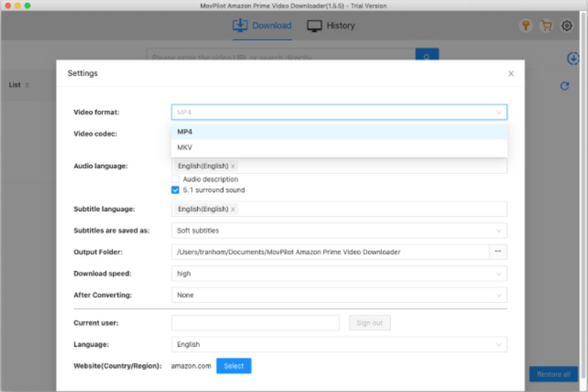Image resolution: width=588 pixels, height=392 pixels.
Task: Click the Current user input field
Action: pyautogui.click(x=256, y=323)
